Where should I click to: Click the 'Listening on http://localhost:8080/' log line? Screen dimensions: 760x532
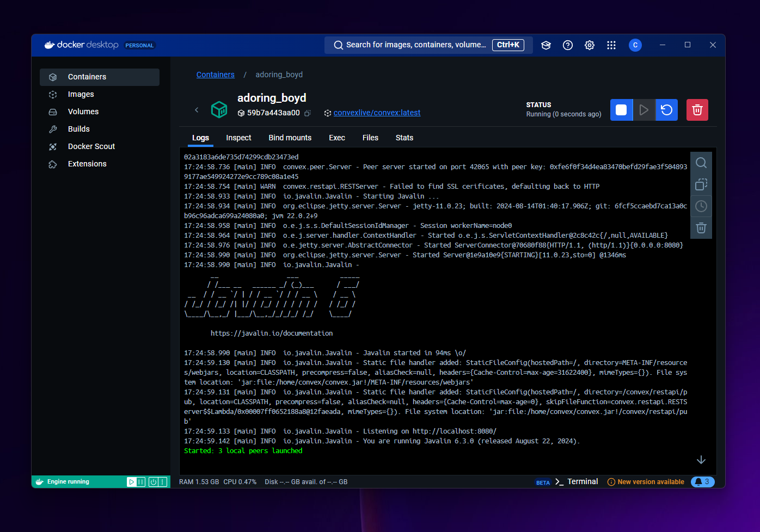(x=340, y=431)
